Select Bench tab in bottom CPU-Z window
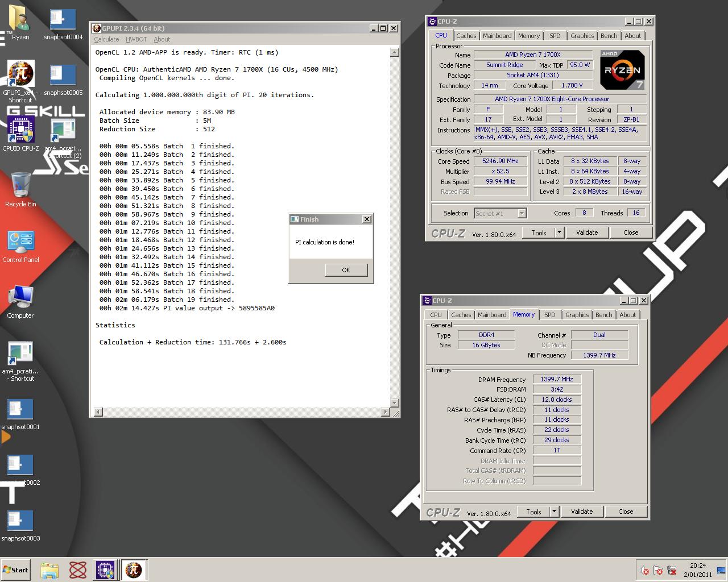 (x=604, y=315)
